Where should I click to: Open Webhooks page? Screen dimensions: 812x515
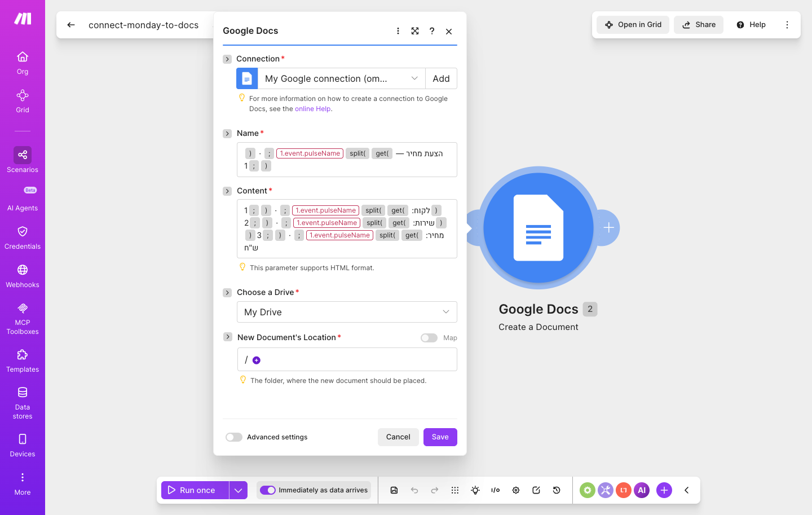click(23, 275)
